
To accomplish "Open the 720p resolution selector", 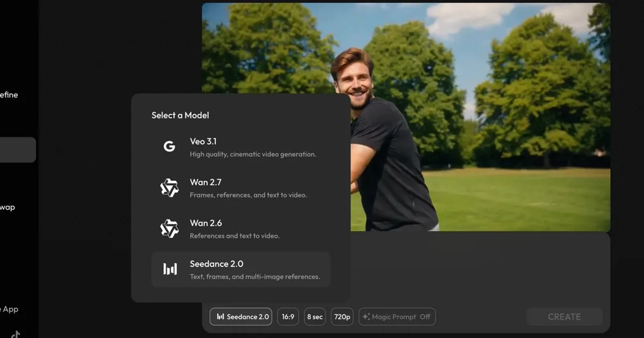I will (342, 317).
